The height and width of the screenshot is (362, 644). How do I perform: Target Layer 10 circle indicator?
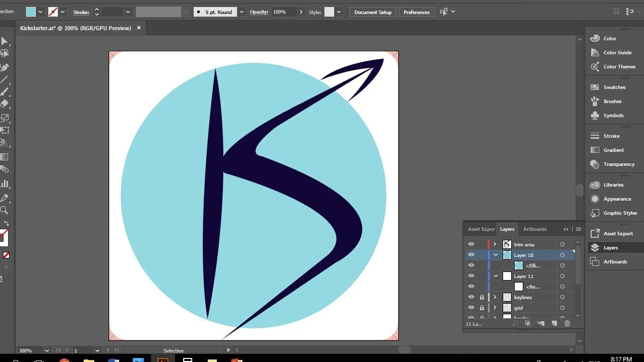click(x=562, y=255)
